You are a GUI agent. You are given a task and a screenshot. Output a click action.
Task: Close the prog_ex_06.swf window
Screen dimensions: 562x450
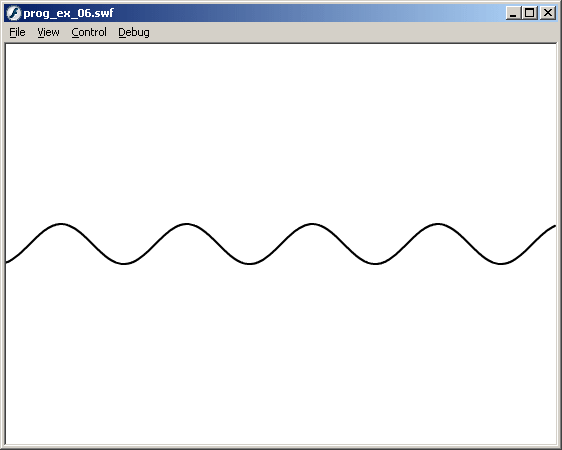point(548,13)
